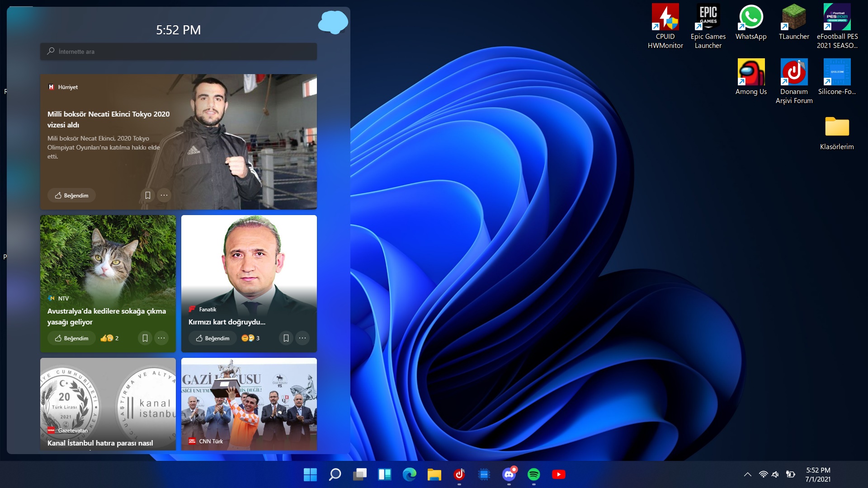Screen dimensions: 868x488
Task: Select the TLauncher desktop shortcut
Action: (x=794, y=23)
